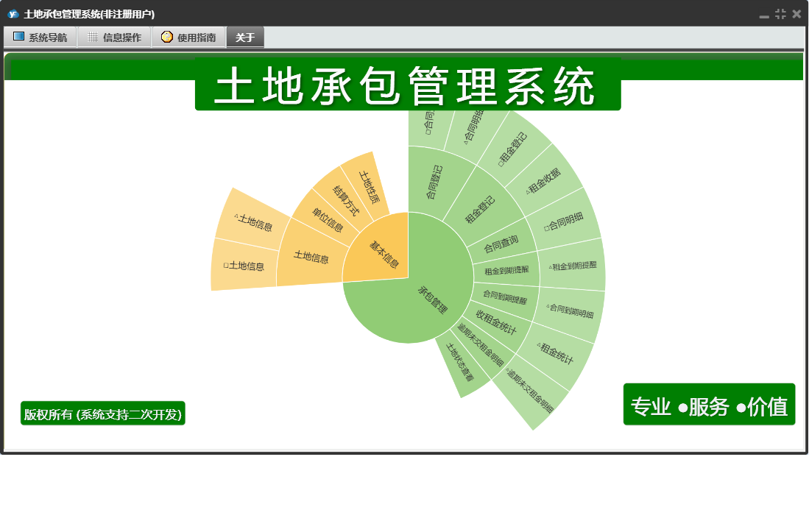
Task: Open the 单位信息 chart segment
Action: (327, 219)
